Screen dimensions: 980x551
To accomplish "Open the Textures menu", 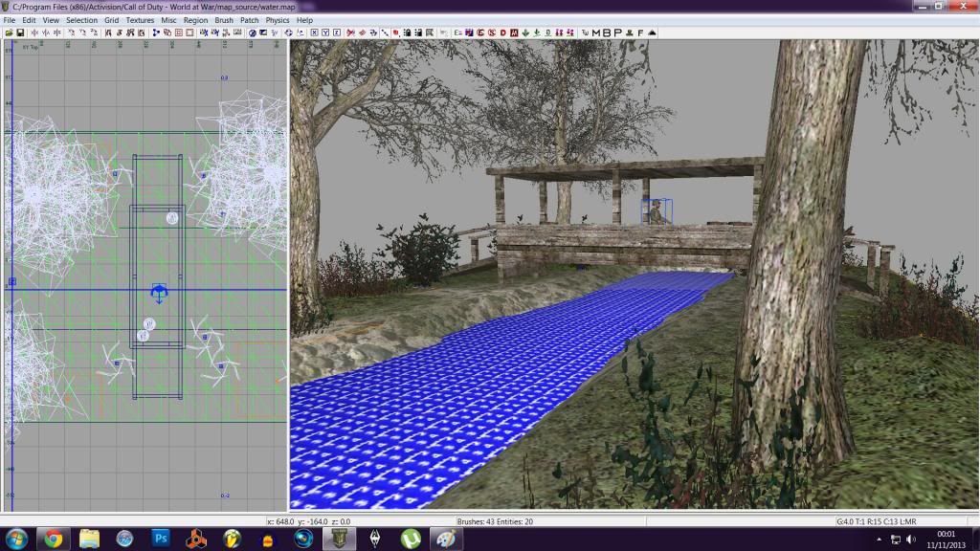I will tap(140, 20).
